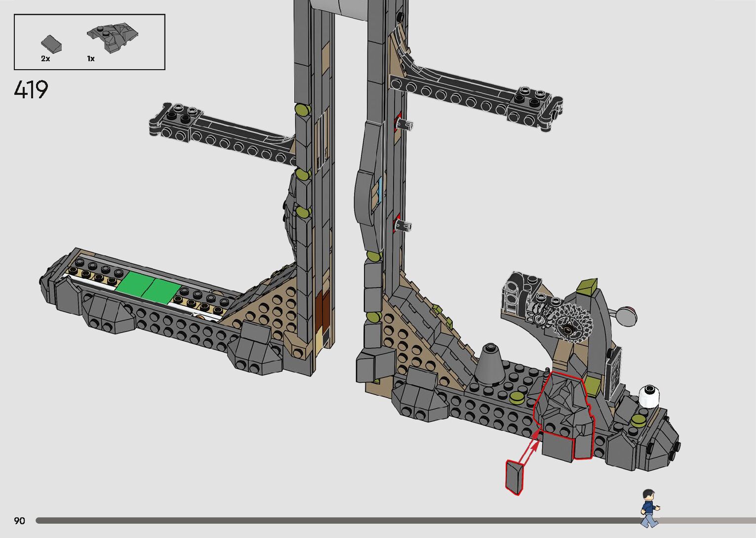Viewport: 756px width, 538px height.
Task: Click the light blue piece on right tower
Action: pos(379,194)
